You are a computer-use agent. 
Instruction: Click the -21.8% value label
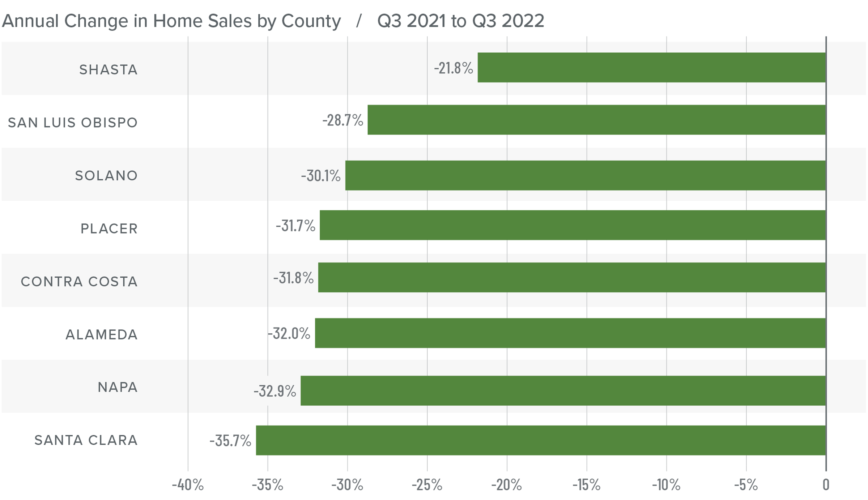click(453, 68)
